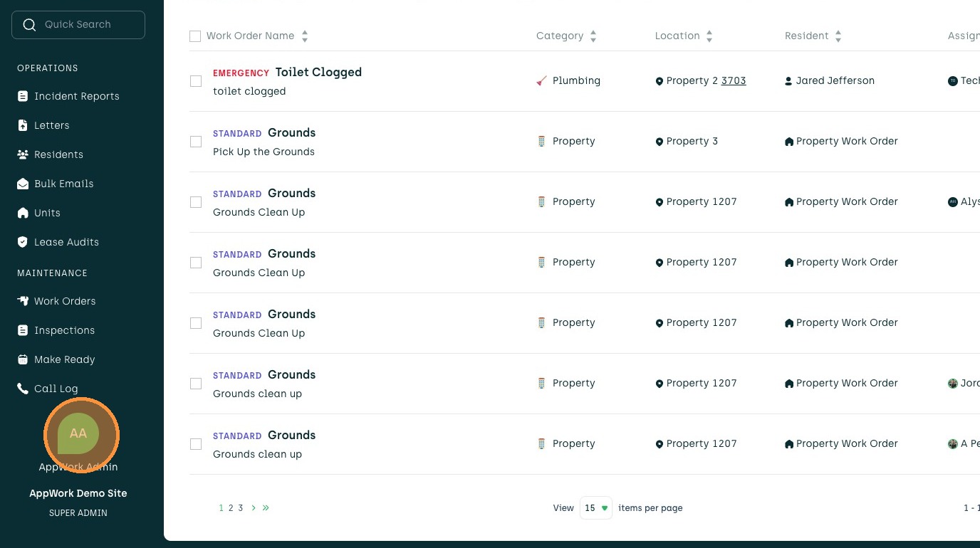Click the Make Ready calendar icon
Viewport: 980px width, 548px height.
(x=23, y=359)
